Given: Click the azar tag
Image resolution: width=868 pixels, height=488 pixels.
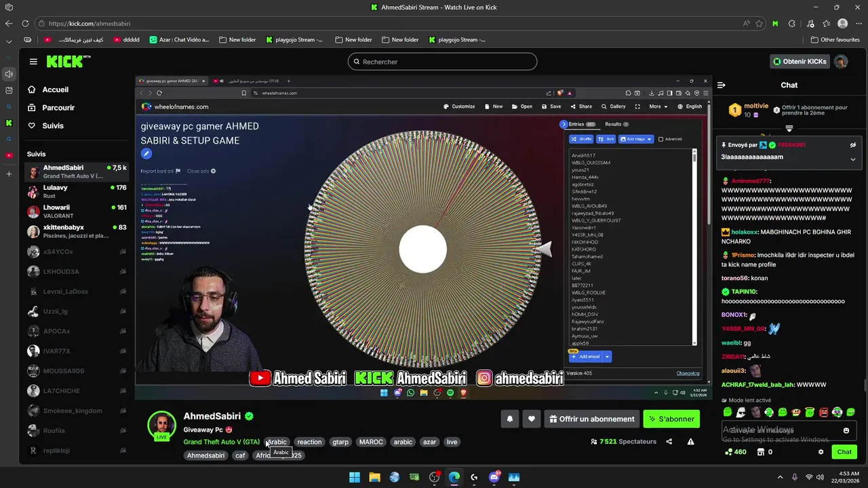Looking at the screenshot, I should 429,442.
